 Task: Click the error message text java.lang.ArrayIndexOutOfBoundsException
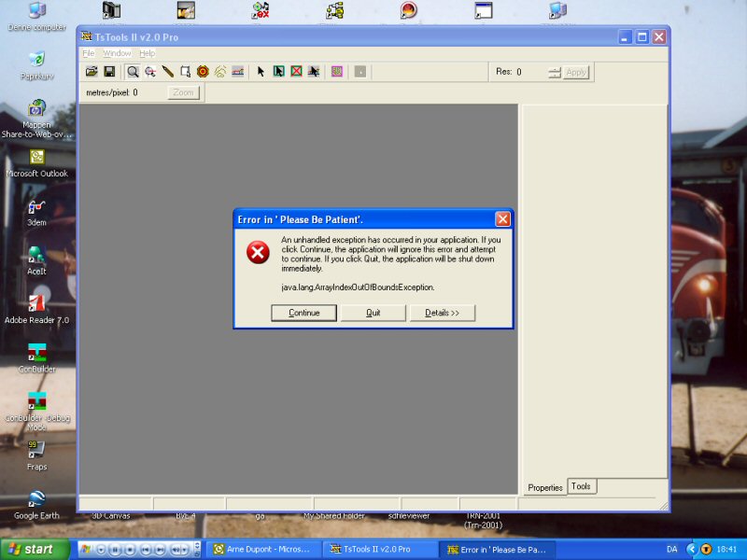coord(358,287)
